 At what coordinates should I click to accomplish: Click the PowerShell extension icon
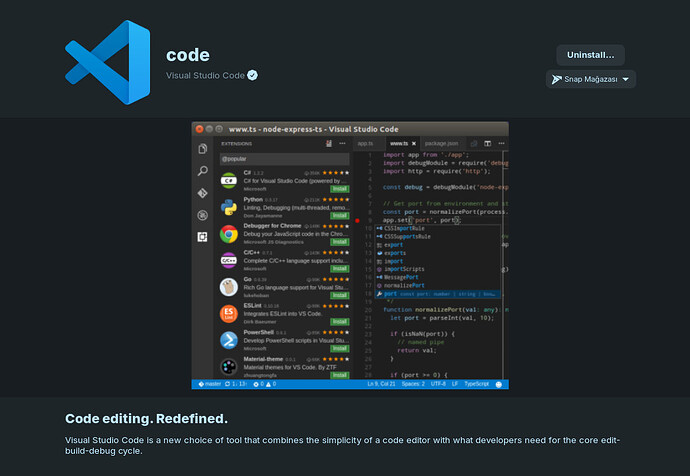(x=229, y=340)
